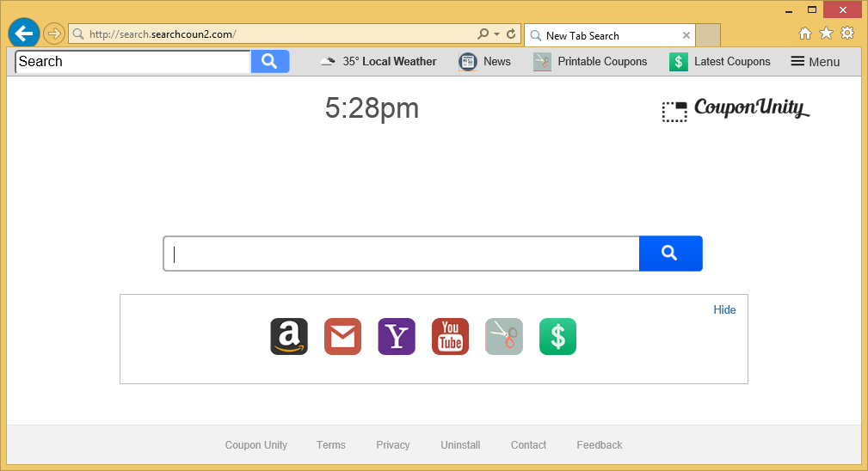Open the YouTube shortcut icon
Screen dimensions: 868x471
pyautogui.click(x=450, y=336)
